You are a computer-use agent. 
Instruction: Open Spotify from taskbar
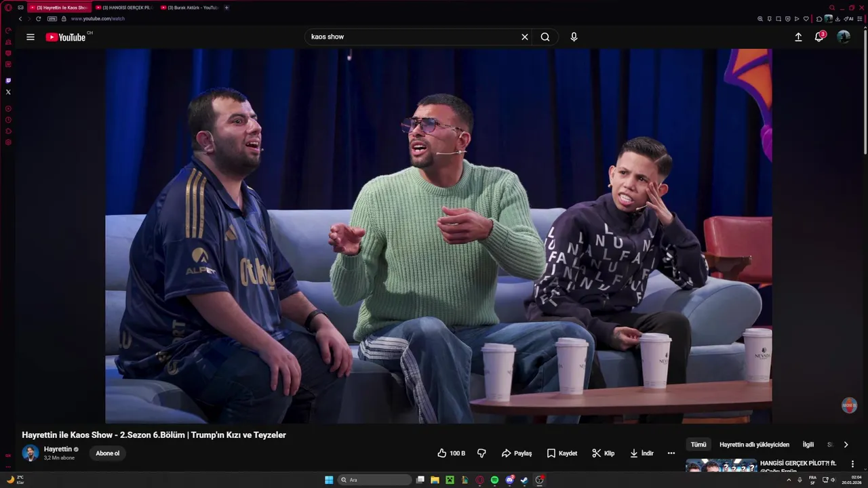pyautogui.click(x=494, y=480)
